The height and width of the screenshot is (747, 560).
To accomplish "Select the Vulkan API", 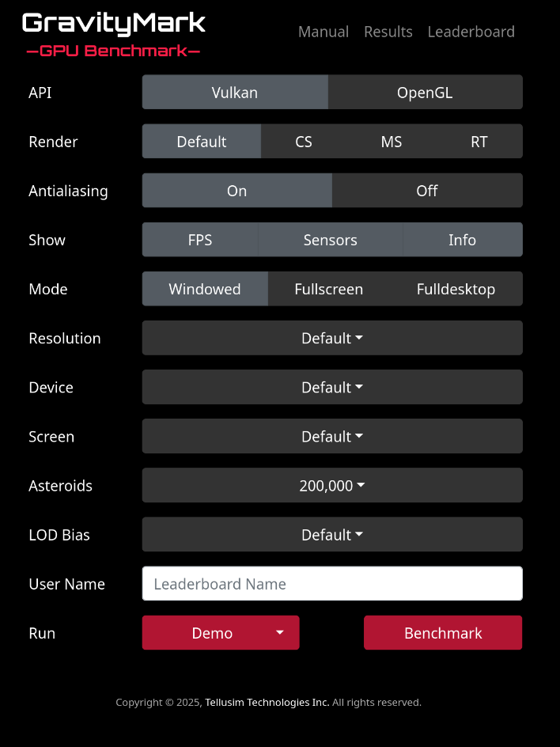I will [234, 92].
